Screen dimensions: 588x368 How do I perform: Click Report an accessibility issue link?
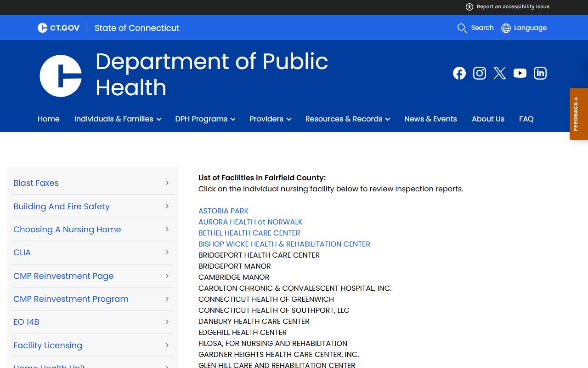(x=513, y=7)
